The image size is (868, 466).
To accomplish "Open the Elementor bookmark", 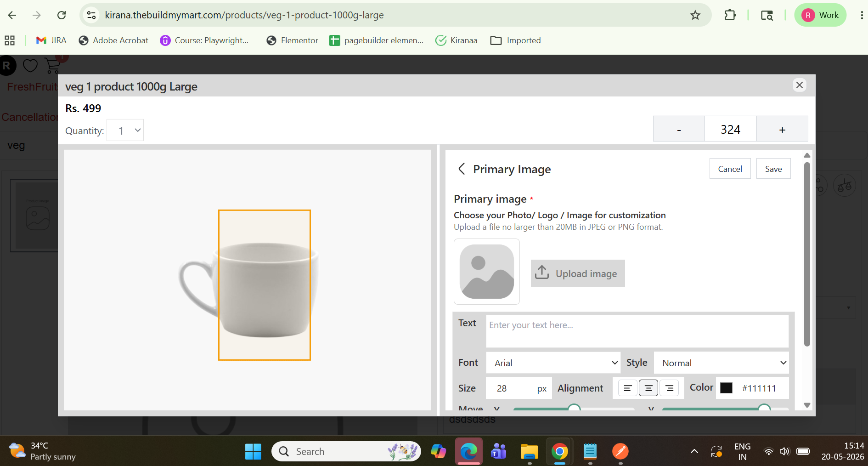I will (292, 40).
